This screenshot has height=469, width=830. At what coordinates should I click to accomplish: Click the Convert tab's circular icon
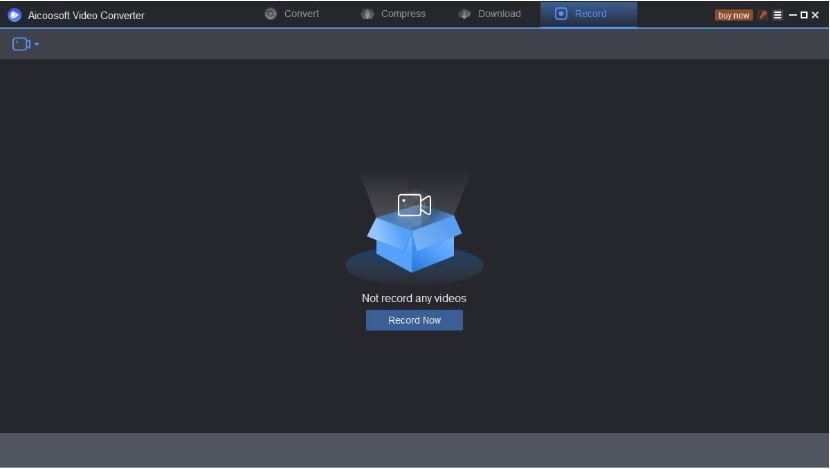pos(270,14)
